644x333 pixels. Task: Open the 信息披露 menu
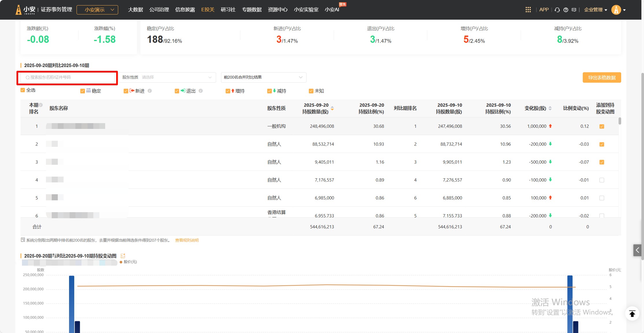click(185, 10)
